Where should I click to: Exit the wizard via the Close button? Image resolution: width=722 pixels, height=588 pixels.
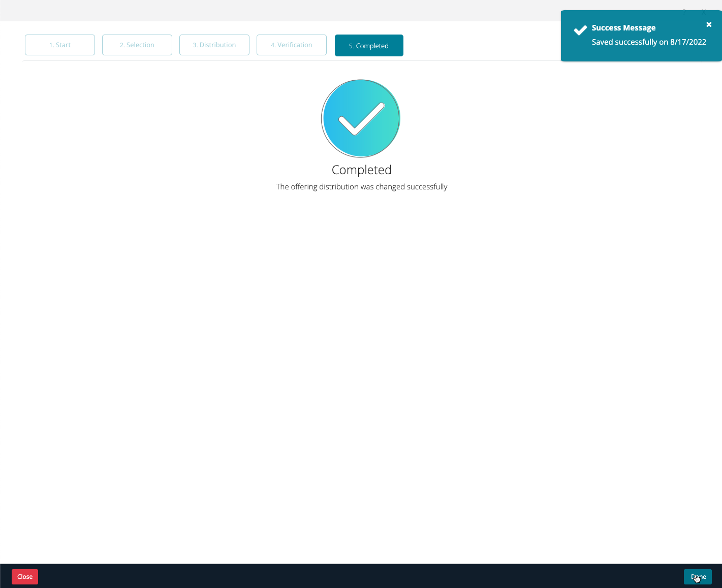[x=24, y=577]
